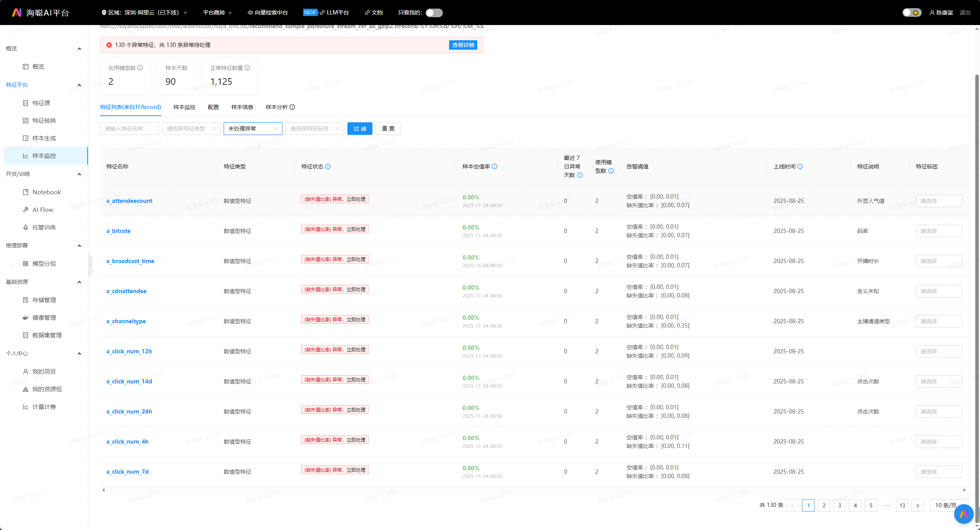Toggle the dark/light theme switch
This screenshot has height=530, width=980.
tap(912, 13)
